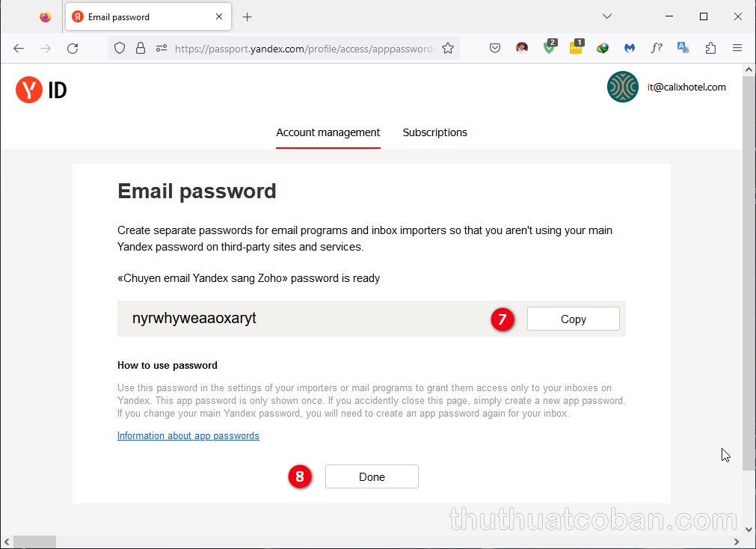756x549 pixels.
Task: Show site security padlock info
Action: tap(140, 48)
